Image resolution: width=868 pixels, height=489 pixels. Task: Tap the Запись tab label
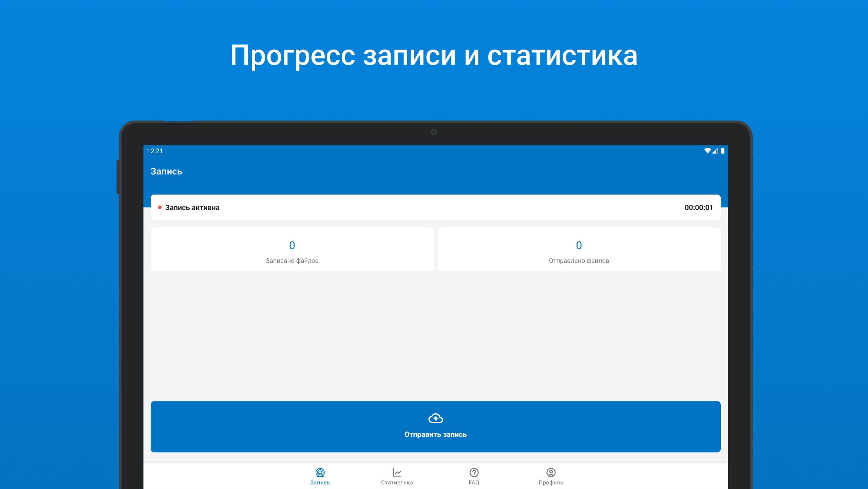pos(320,483)
